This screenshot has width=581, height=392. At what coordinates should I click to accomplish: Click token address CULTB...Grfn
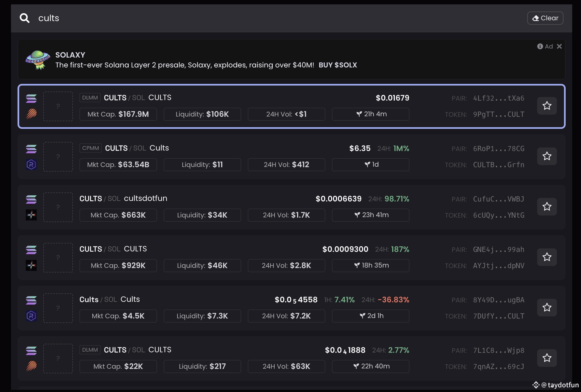coord(499,165)
